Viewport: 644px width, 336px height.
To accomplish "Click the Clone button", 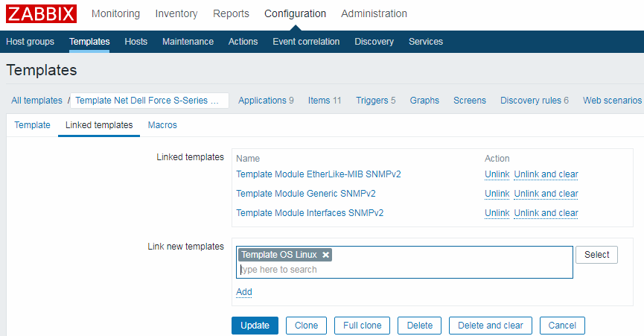I will click(307, 326).
